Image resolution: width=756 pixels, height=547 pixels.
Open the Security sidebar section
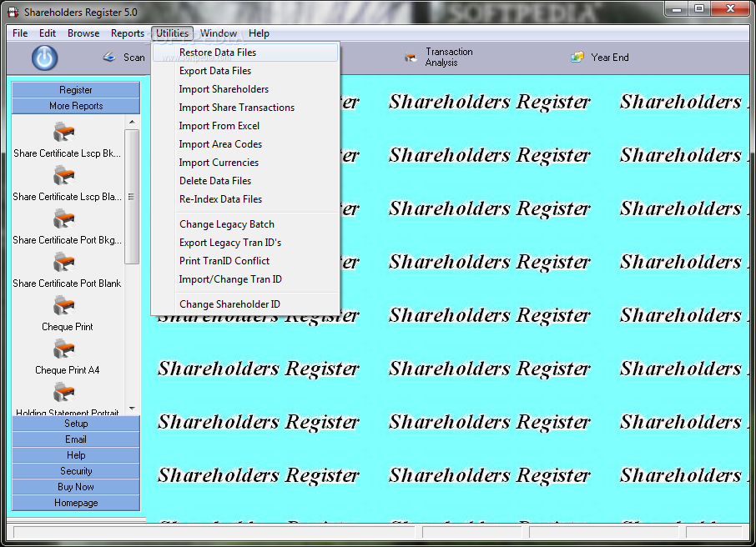pos(76,471)
